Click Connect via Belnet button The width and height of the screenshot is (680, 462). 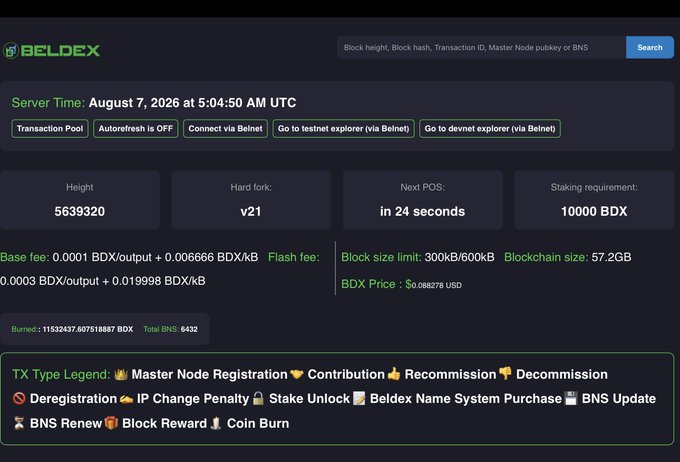pos(225,128)
